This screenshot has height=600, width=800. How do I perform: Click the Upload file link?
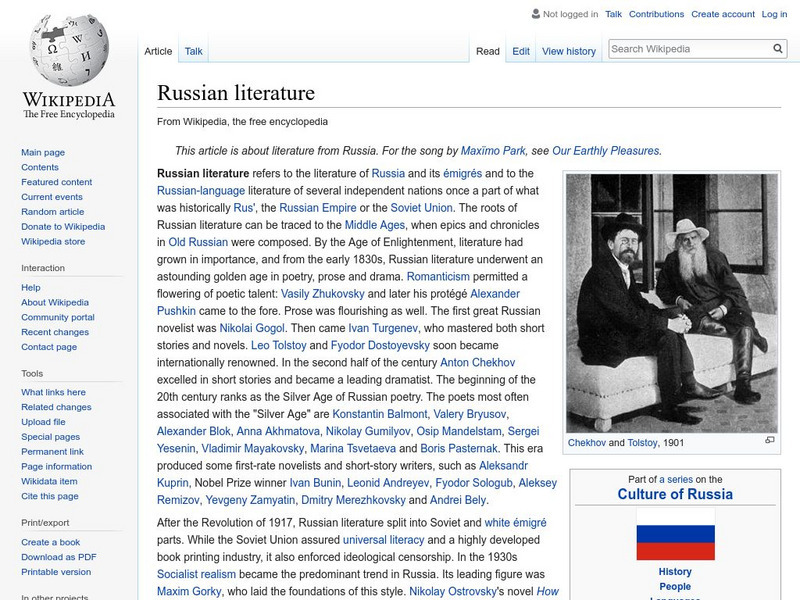pos(43,421)
